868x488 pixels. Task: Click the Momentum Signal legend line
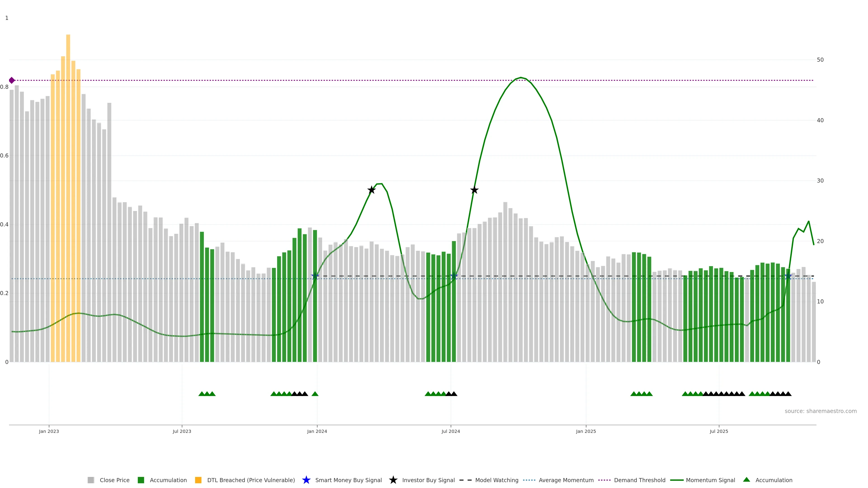coord(677,480)
